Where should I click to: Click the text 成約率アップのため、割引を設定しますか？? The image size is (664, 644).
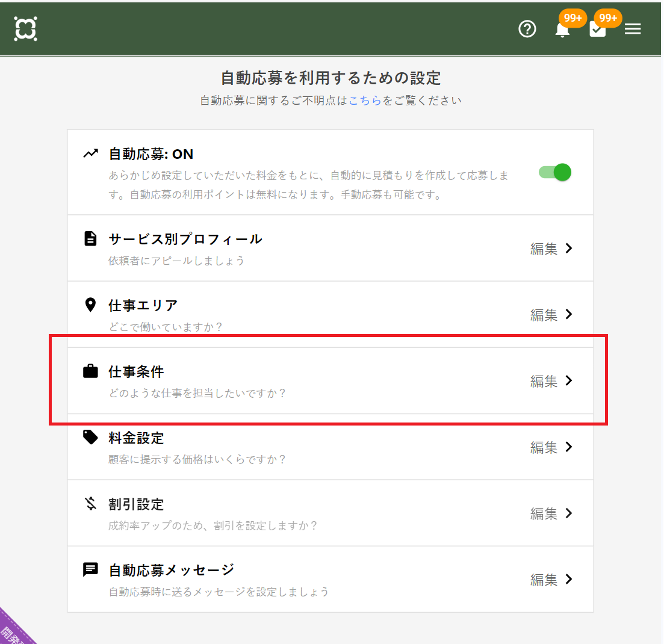click(x=213, y=525)
